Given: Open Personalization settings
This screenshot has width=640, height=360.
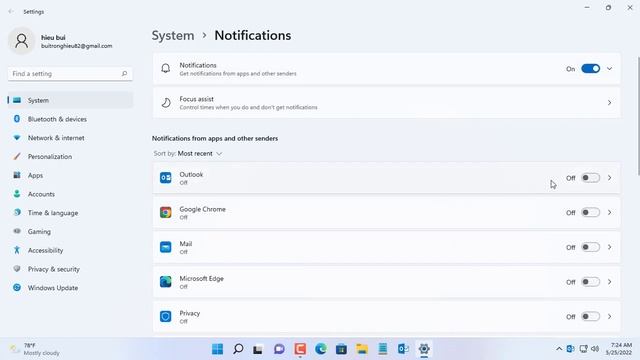Looking at the screenshot, I should point(70,157).
